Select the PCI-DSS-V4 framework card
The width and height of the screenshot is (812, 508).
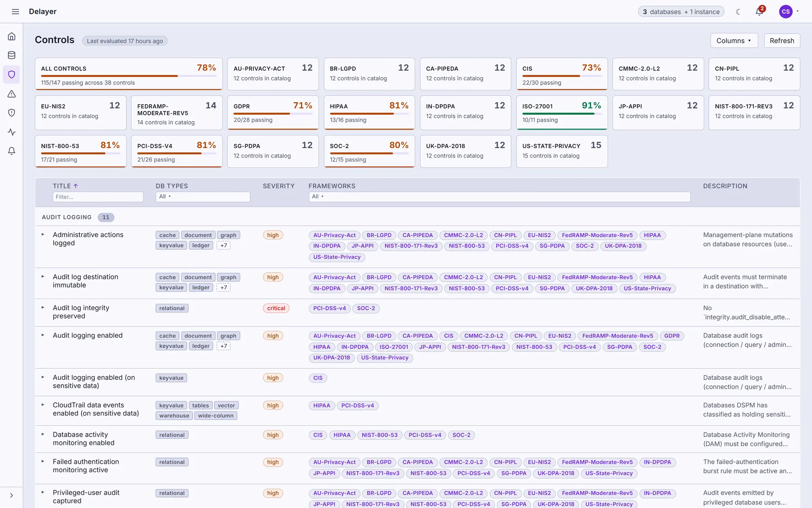(177, 151)
